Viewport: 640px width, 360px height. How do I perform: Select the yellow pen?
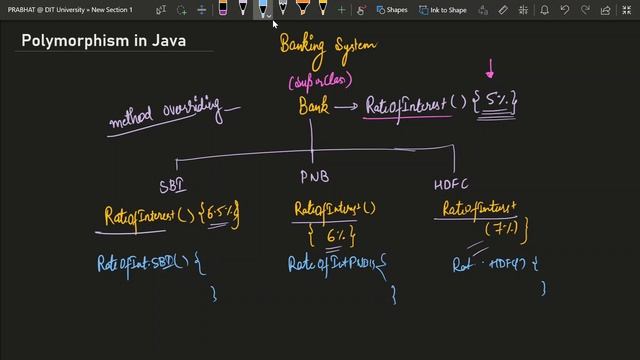(323, 8)
